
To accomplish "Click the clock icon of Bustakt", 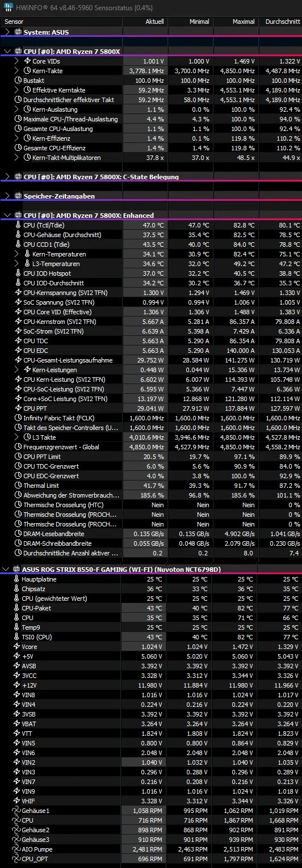I will tap(17, 81).
